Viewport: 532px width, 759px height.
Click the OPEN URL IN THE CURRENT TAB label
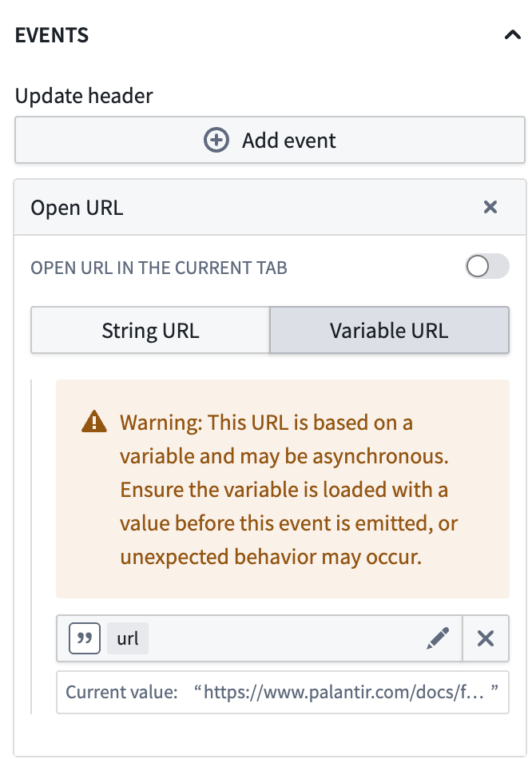[158, 268]
